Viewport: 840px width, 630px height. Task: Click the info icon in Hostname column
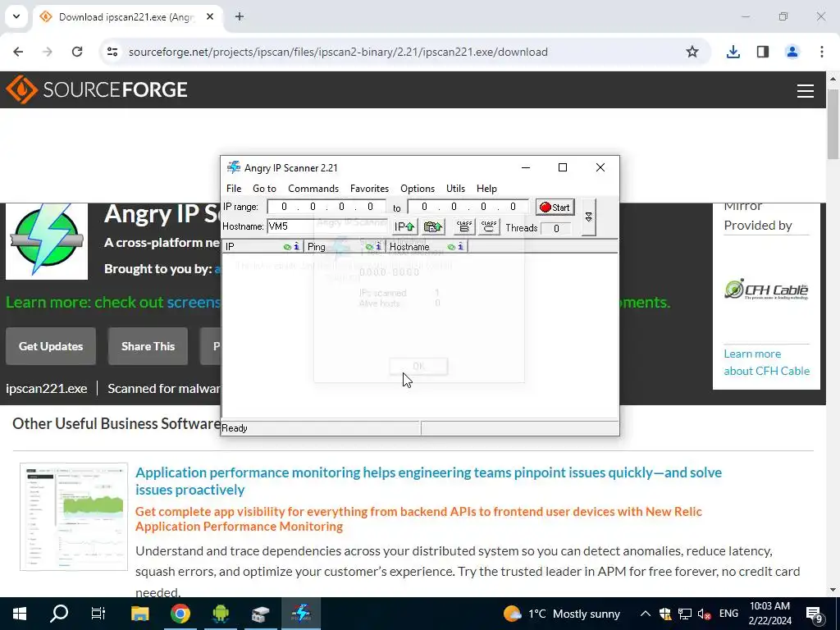coord(460,247)
